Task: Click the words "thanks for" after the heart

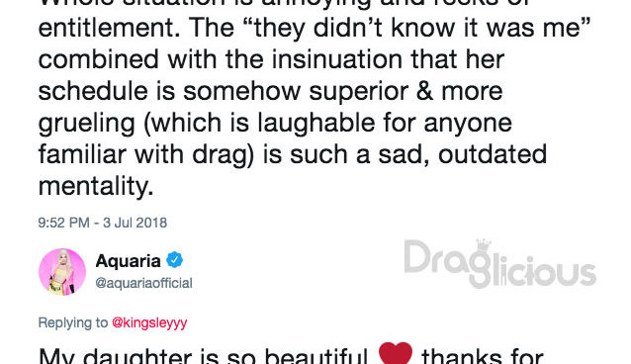Action: click(x=482, y=355)
